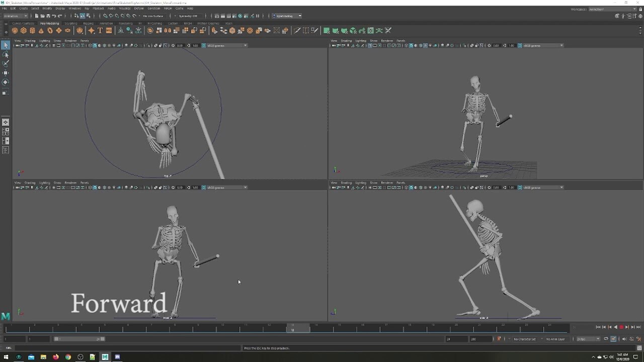Toggle the playback looping mode icon

606,338
